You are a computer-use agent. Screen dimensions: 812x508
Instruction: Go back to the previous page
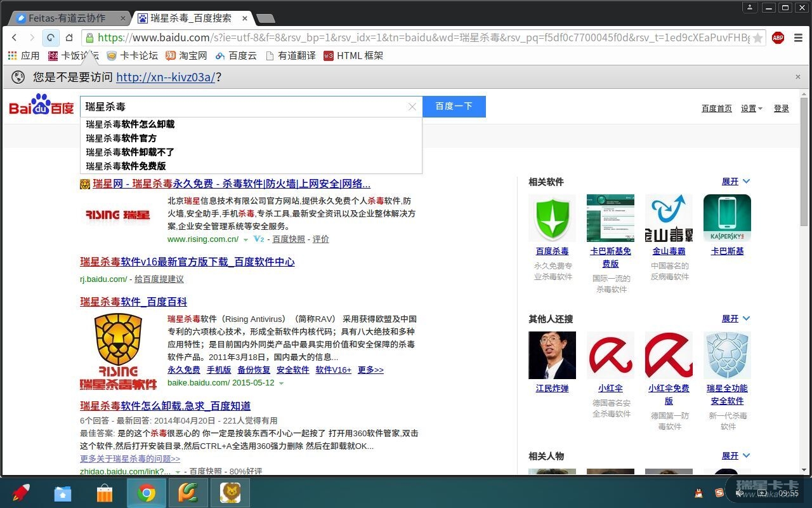[x=15, y=37]
